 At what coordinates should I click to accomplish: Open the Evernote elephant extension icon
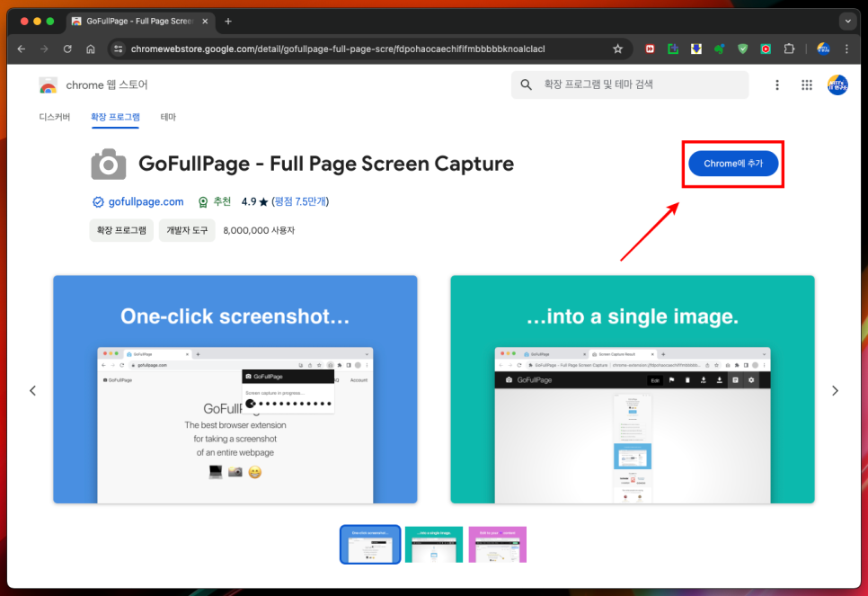pyautogui.click(x=719, y=49)
